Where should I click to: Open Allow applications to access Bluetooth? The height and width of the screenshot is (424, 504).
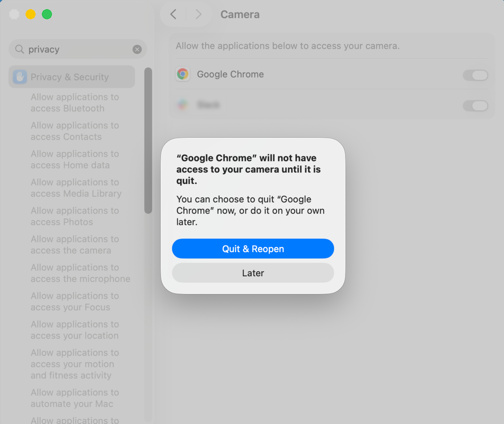pos(75,103)
